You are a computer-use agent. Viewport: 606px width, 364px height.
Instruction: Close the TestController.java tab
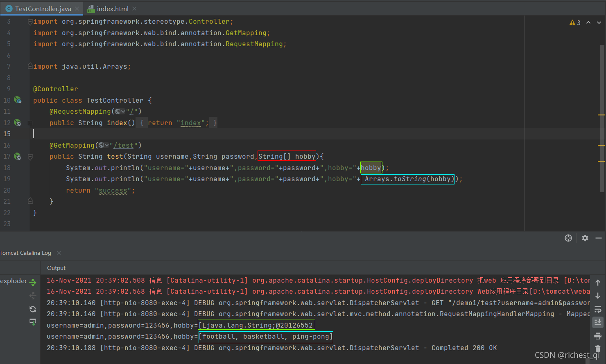point(77,9)
